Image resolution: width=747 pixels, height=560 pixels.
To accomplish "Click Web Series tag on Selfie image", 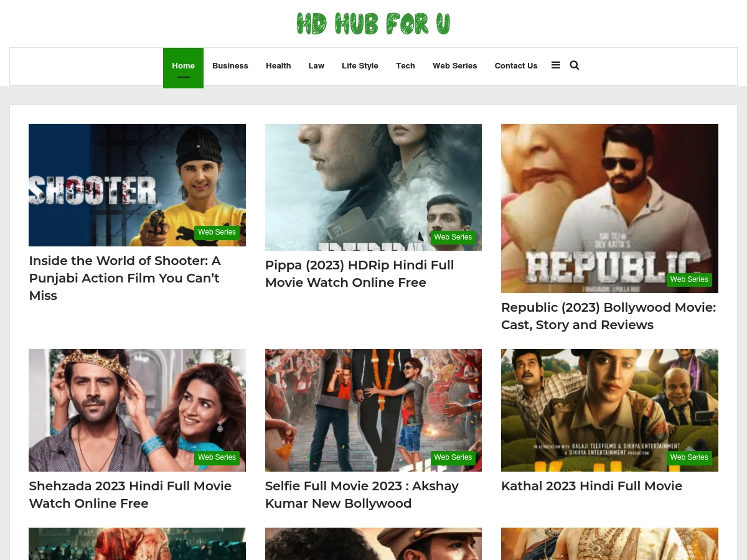I will [453, 458].
